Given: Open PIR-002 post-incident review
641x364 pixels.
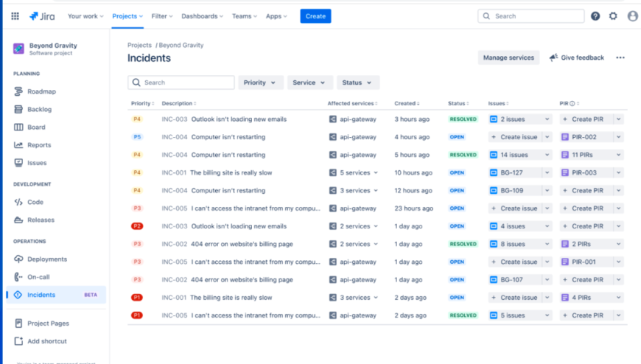Looking at the screenshot, I should [x=584, y=137].
